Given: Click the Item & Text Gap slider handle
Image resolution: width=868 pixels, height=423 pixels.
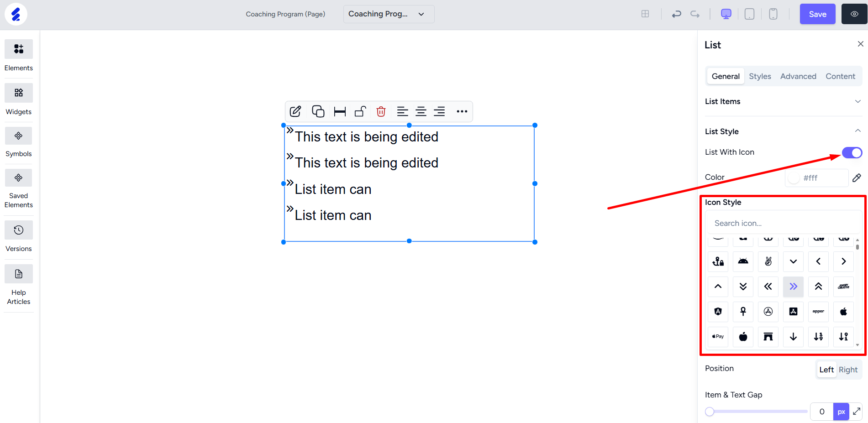Looking at the screenshot, I should click(x=710, y=412).
